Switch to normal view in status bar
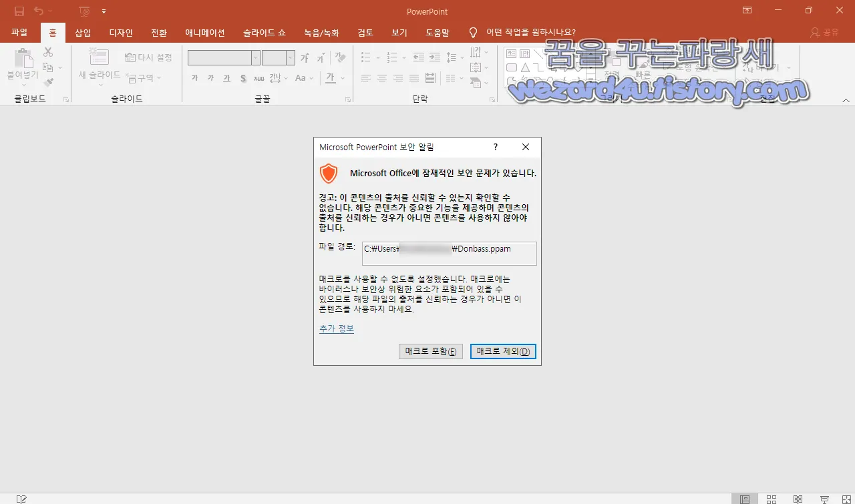 coord(745,499)
